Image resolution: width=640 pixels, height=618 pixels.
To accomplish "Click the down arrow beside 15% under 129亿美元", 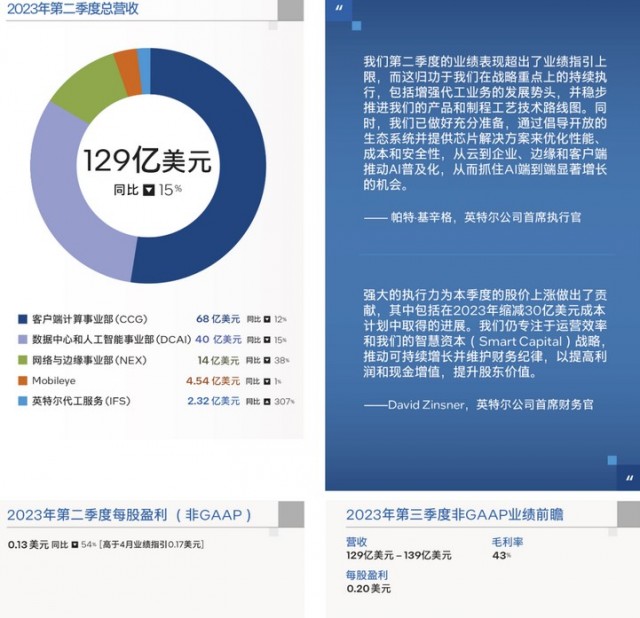I will click(x=148, y=189).
